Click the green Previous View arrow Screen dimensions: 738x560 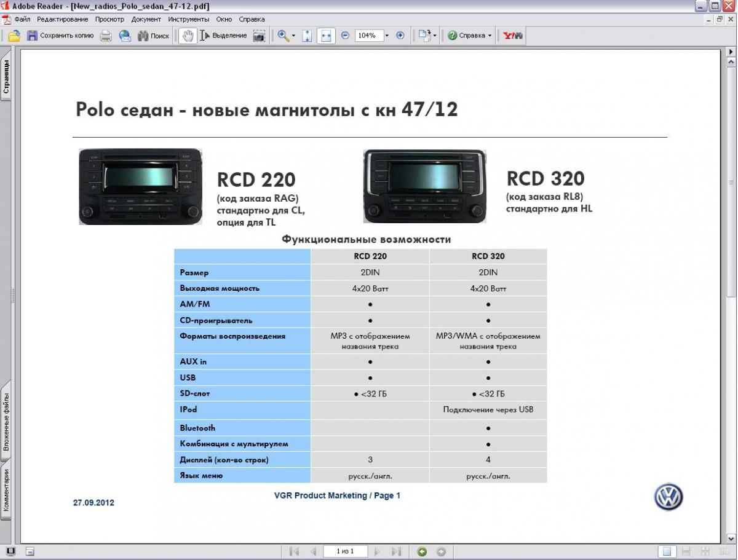point(422,551)
